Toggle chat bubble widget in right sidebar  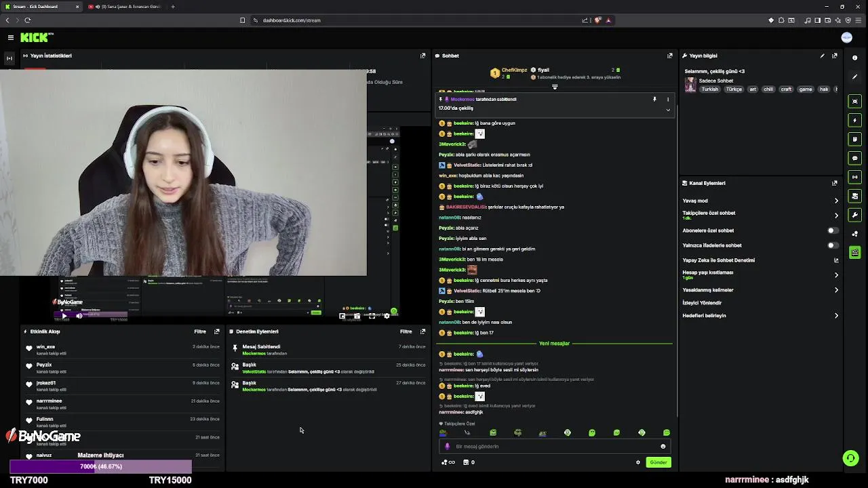tap(855, 158)
